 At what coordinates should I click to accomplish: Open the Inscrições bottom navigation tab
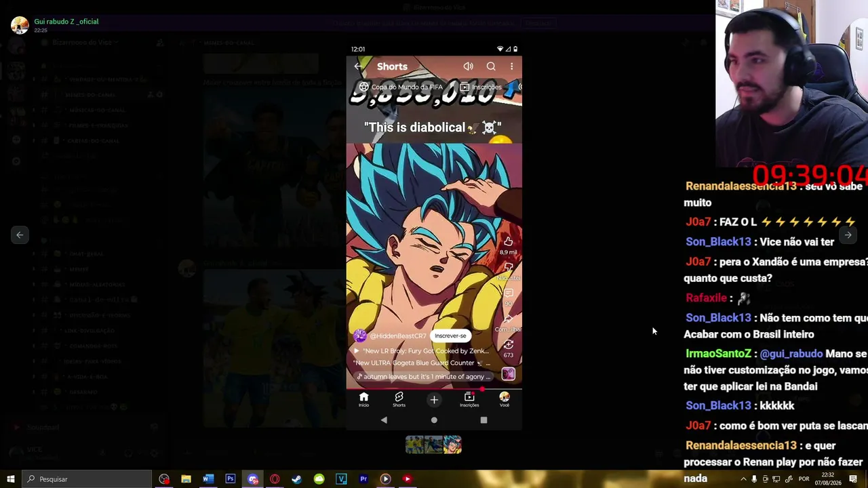[x=469, y=399]
